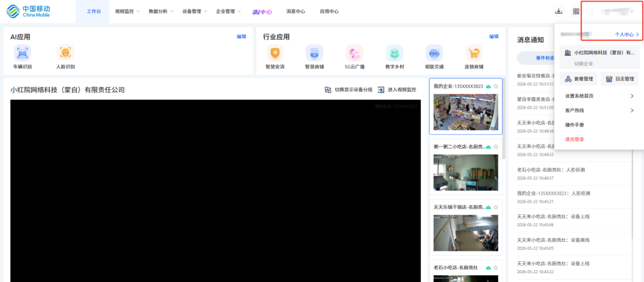Select the 天天乐锅干锅店 camera thumbnail
Image resolution: width=644 pixels, height=282 pixels.
pyautogui.click(x=465, y=233)
